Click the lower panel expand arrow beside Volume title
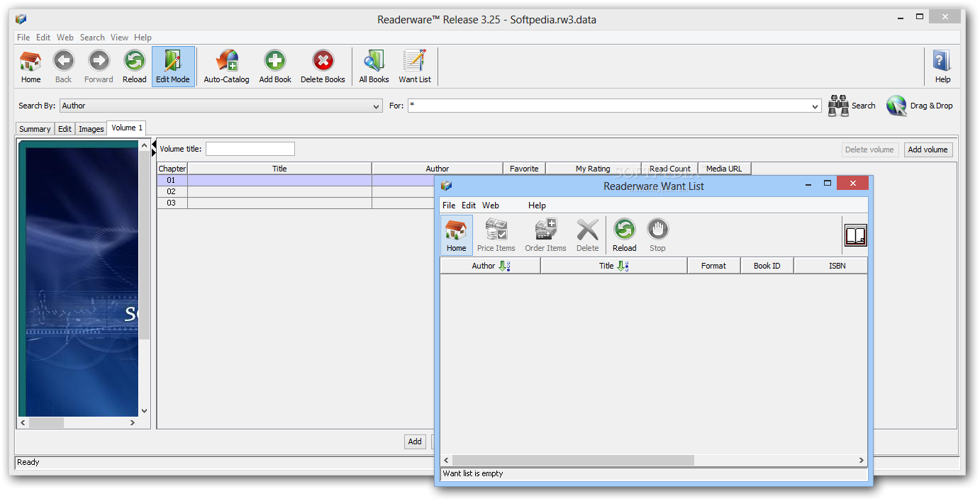The image size is (980, 501). click(154, 153)
